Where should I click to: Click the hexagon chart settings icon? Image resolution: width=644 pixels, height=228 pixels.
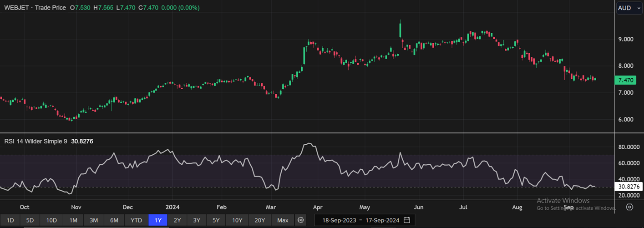[629, 207]
